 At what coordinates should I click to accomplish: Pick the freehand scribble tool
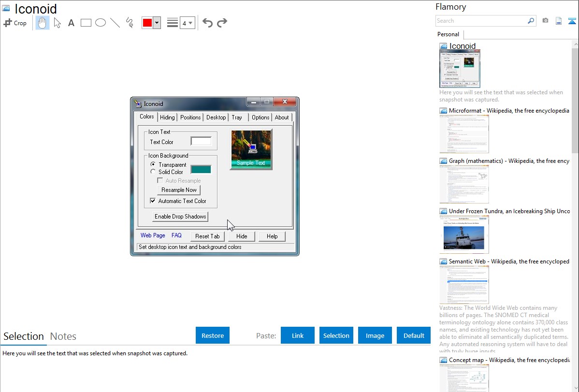(x=130, y=23)
